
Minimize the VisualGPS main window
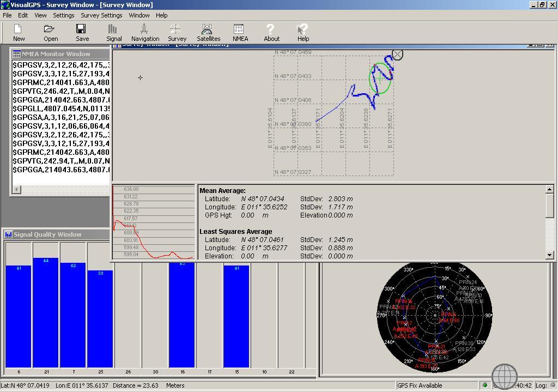(534, 4)
